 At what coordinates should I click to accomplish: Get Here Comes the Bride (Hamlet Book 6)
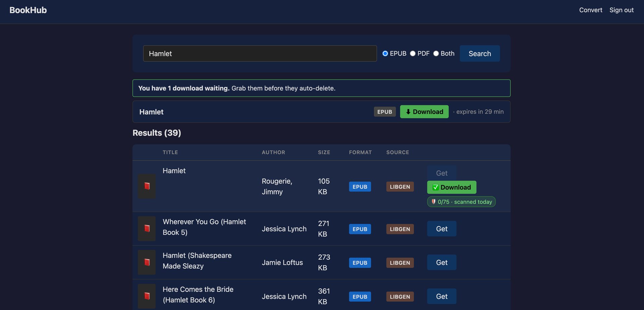coord(442,296)
